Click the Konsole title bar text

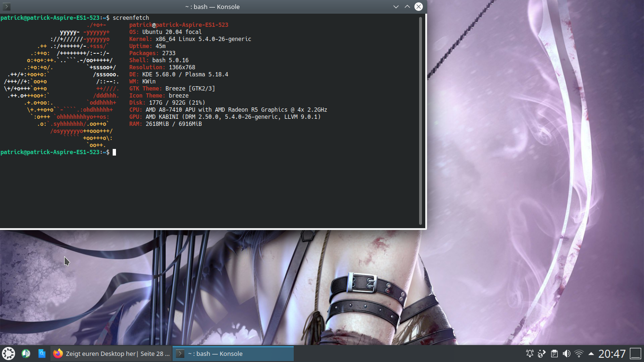tap(212, 7)
